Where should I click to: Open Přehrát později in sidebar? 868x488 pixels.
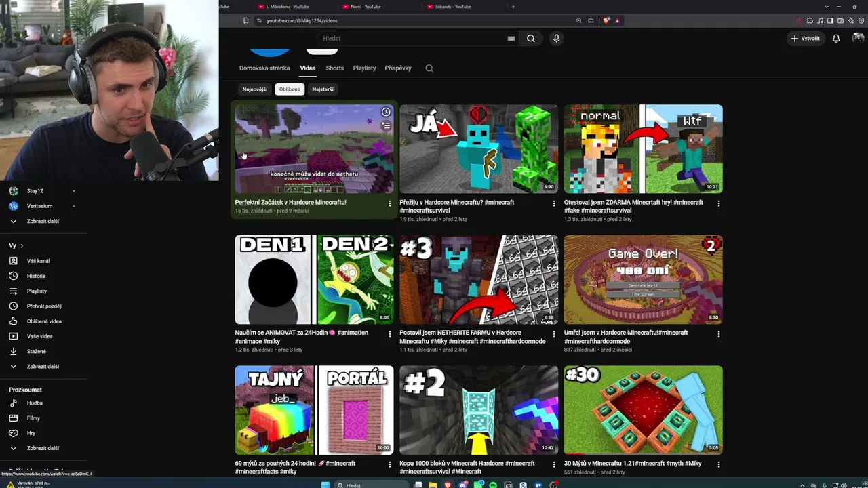click(x=43, y=306)
